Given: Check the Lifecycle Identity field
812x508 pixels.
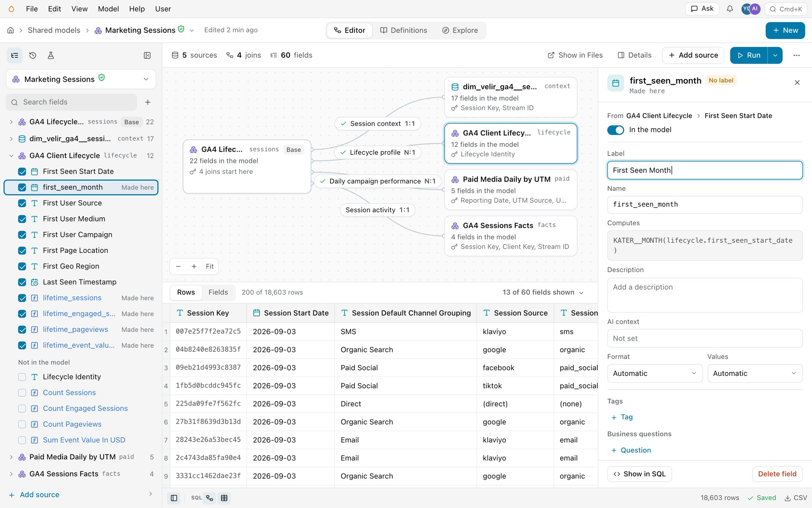Looking at the screenshot, I should pyautogui.click(x=22, y=377).
